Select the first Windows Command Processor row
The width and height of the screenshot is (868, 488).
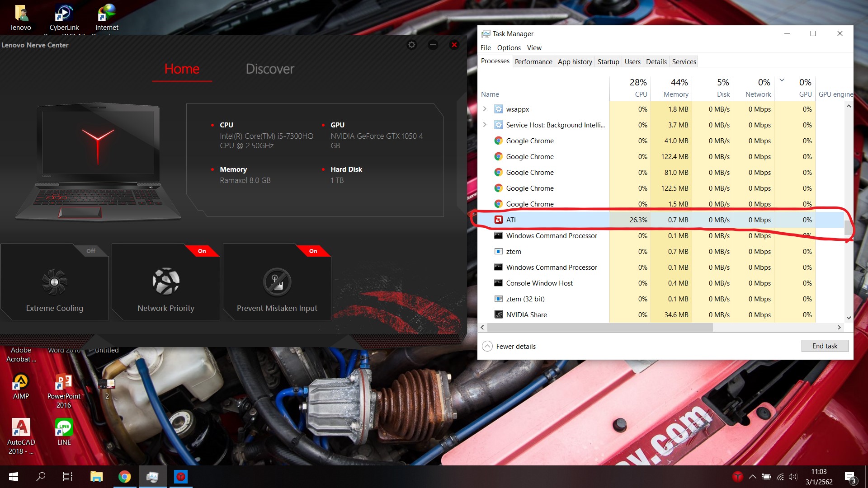tap(661, 235)
